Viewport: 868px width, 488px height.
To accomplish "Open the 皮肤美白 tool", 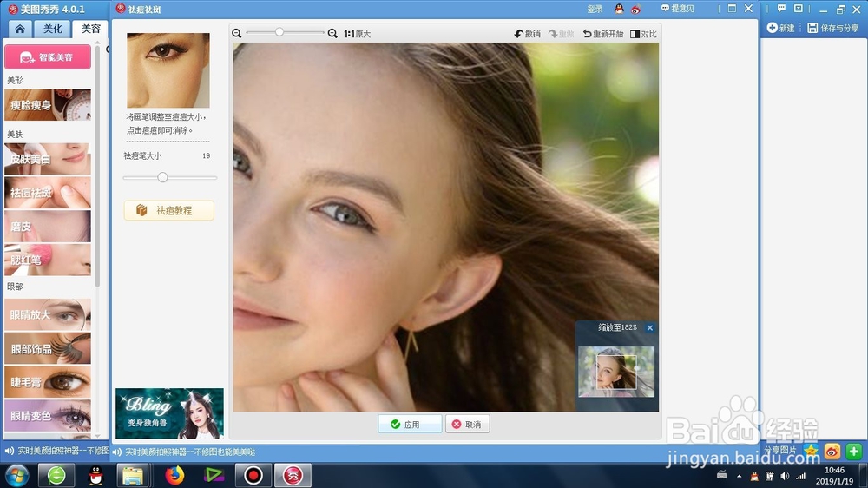I will pyautogui.click(x=48, y=159).
